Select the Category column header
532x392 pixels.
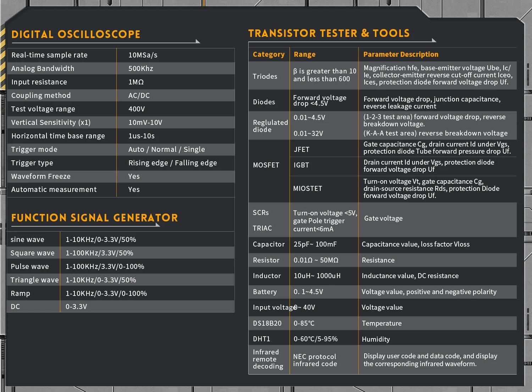268,54
